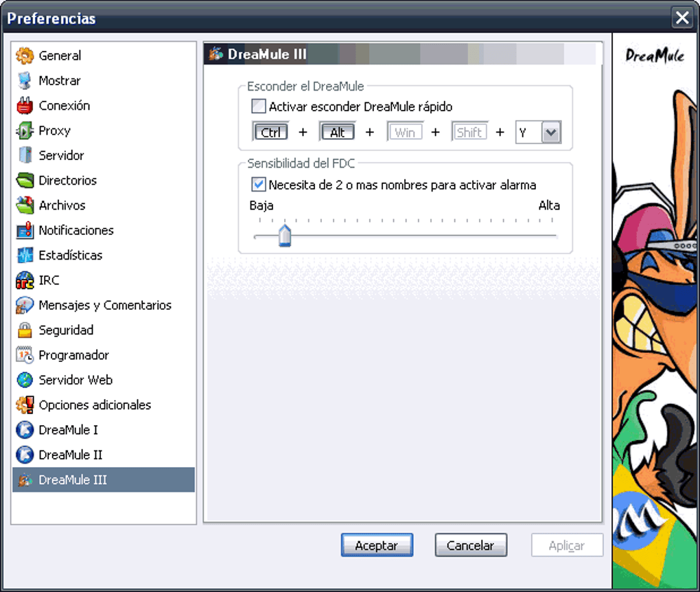Uncheck Necesita de 2 o mas nombres checkbox
The height and width of the screenshot is (592, 700).
pyautogui.click(x=259, y=185)
